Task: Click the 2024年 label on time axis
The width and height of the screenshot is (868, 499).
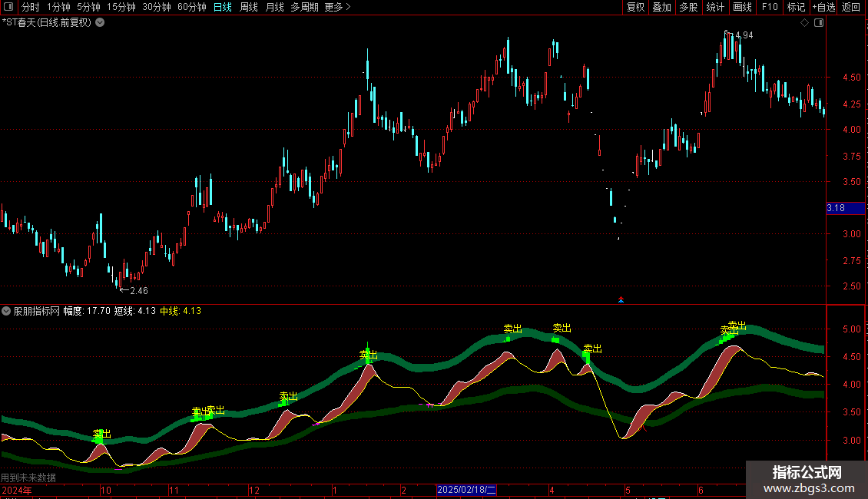Action: [x=17, y=490]
